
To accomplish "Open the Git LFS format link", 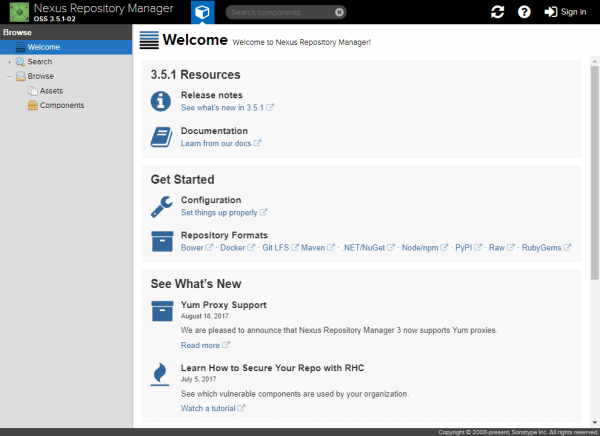I will click(x=280, y=248).
